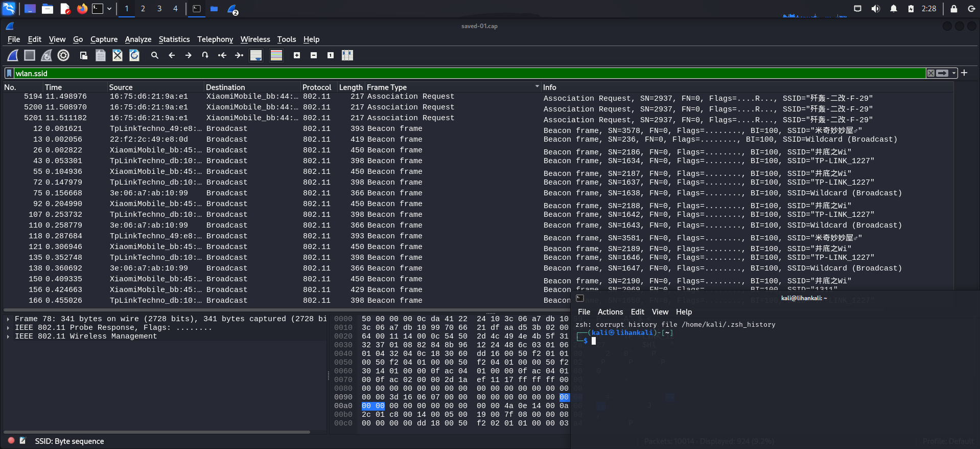
Task: Jump to the last packet icon
Action: 239,55
